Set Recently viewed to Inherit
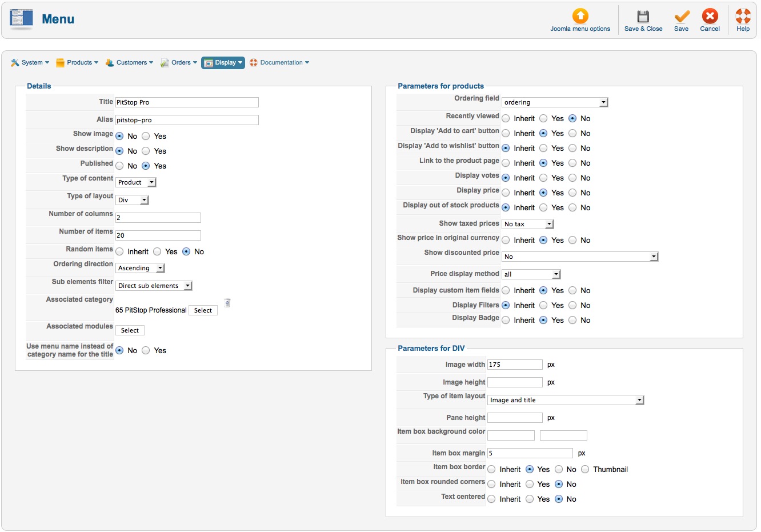This screenshot has height=532, width=761. [x=506, y=119]
